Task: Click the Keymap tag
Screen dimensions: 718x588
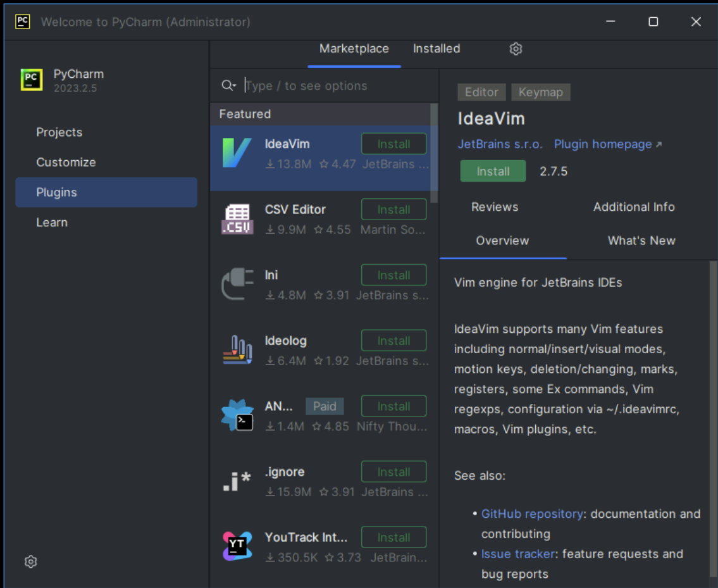Action: pyautogui.click(x=540, y=92)
